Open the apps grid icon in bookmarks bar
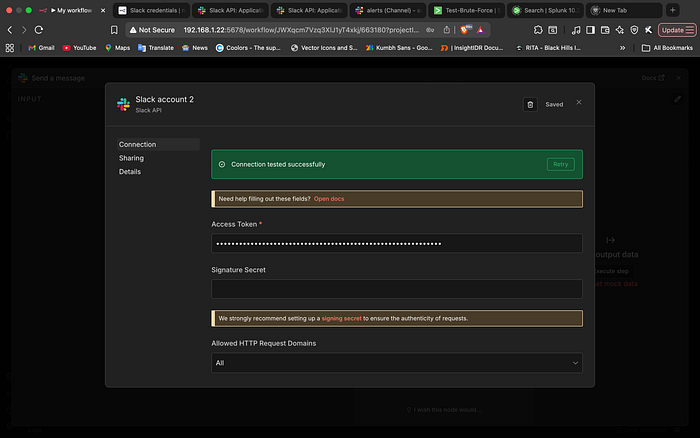 click(x=10, y=48)
